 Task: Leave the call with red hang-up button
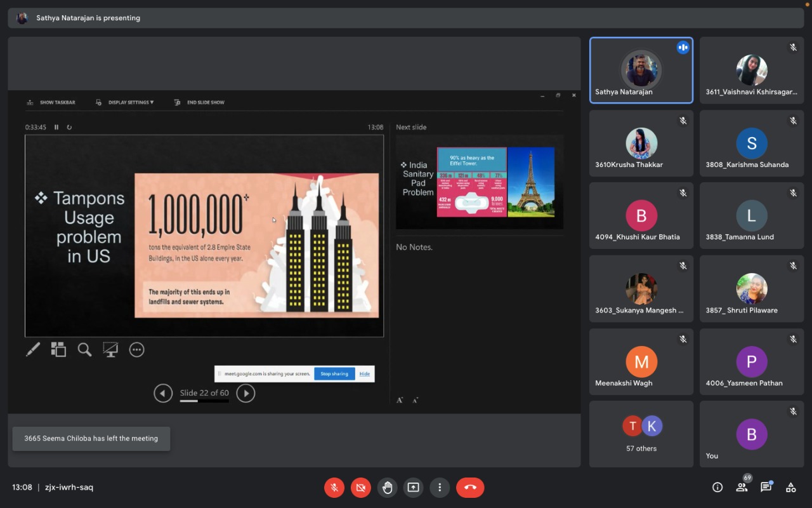(469, 488)
